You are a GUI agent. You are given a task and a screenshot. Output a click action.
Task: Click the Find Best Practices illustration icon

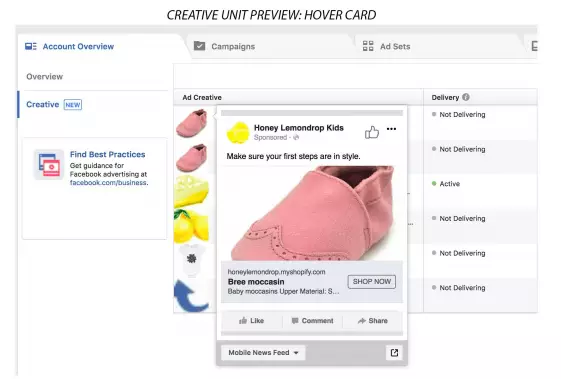[49, 165]
